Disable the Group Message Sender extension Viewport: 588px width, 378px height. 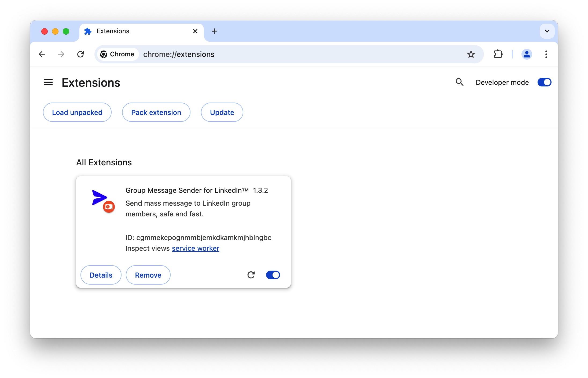click(273, 275)
